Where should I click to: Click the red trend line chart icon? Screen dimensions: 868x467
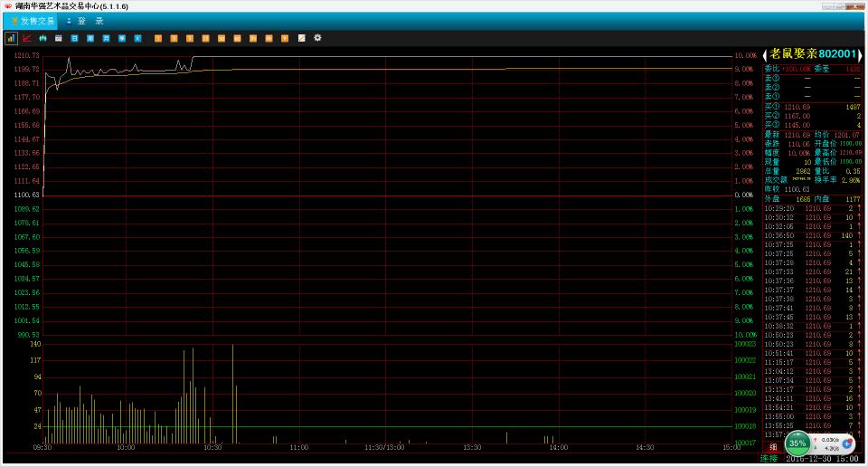[x=26, y=38]
